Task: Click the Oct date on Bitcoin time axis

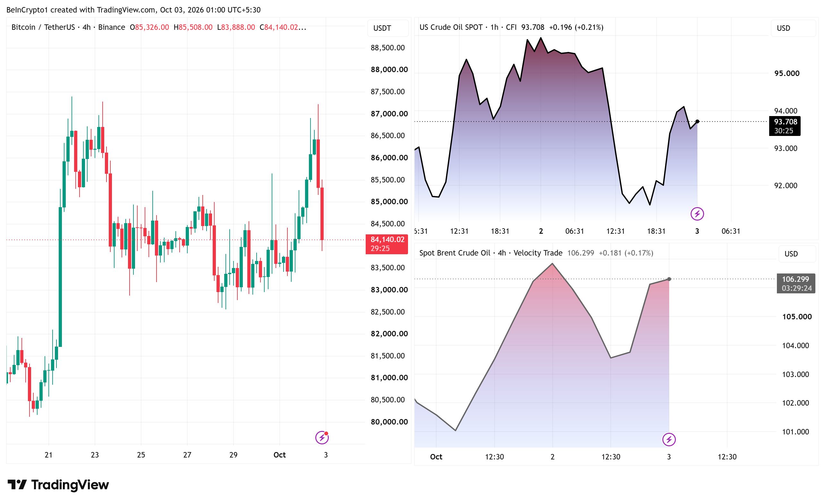Action: pyautogui.click(x=280, y=455)
